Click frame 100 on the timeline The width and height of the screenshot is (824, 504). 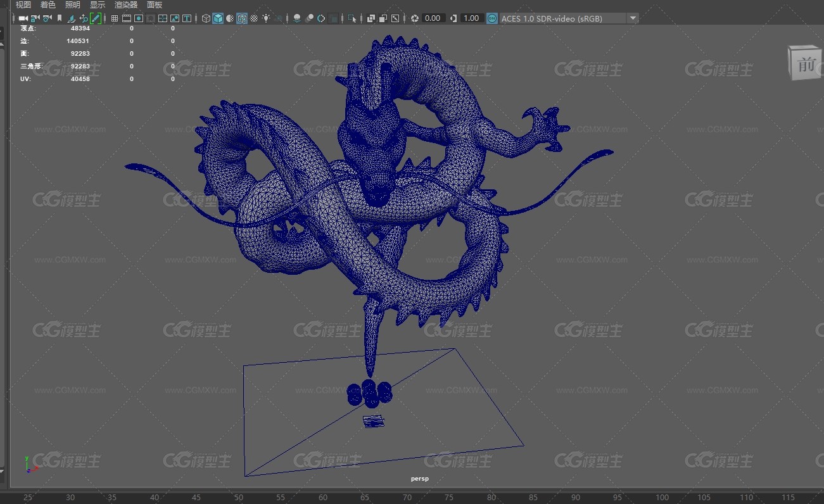pos(662,498)
